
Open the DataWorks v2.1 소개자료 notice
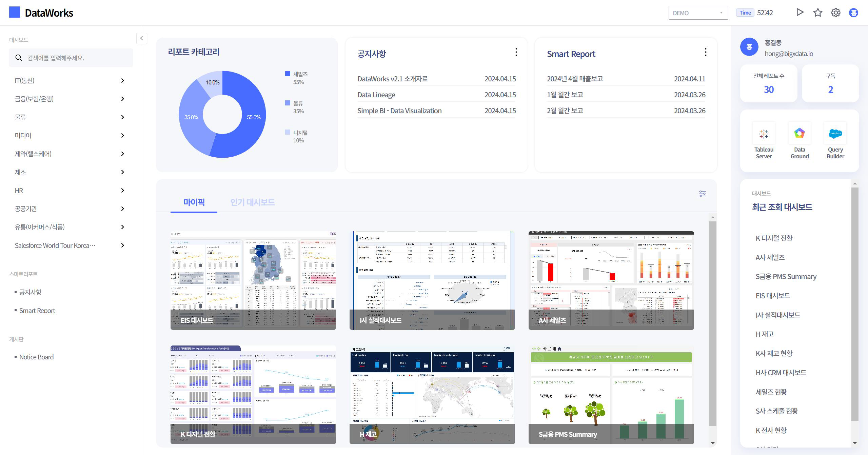point(392,79)
